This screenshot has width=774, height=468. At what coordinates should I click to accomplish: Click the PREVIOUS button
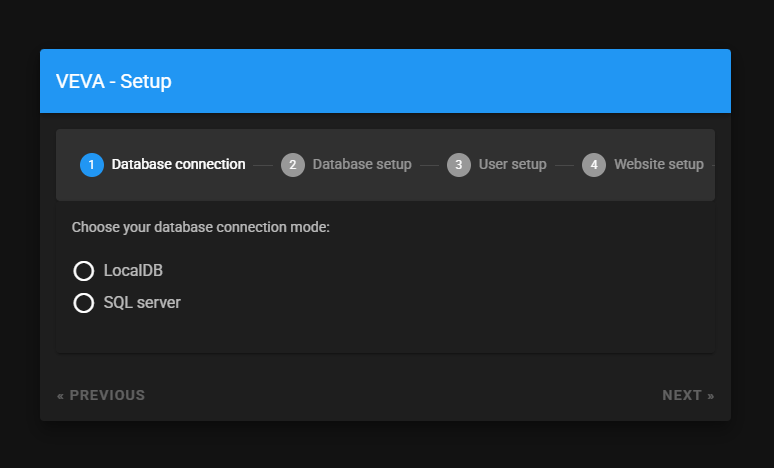pyautogui.click(x=101, y=395)
